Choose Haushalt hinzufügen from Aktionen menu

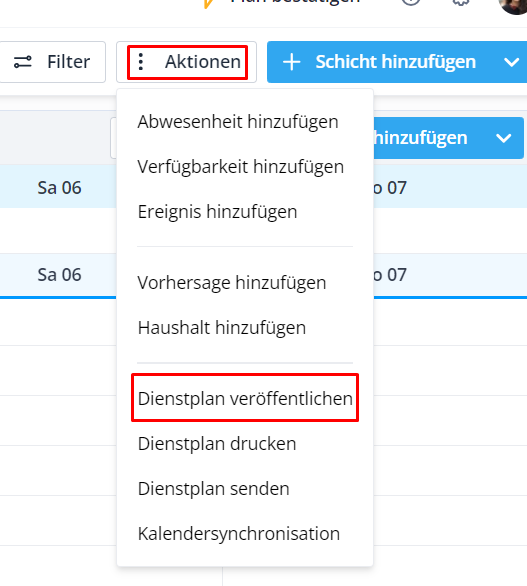click(222, 328)
